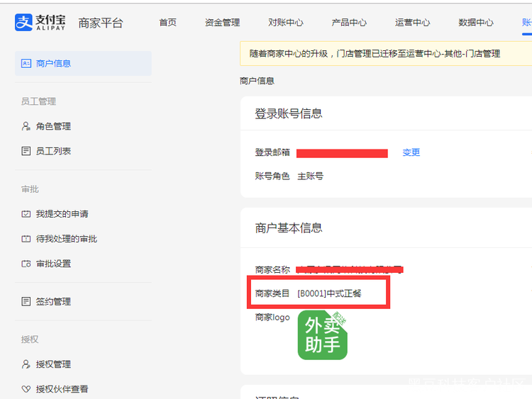Open 签约管理 text in sidebar
Image resolution: width=532 pixels, height=399 pixels.
click(x=53, y=301)
